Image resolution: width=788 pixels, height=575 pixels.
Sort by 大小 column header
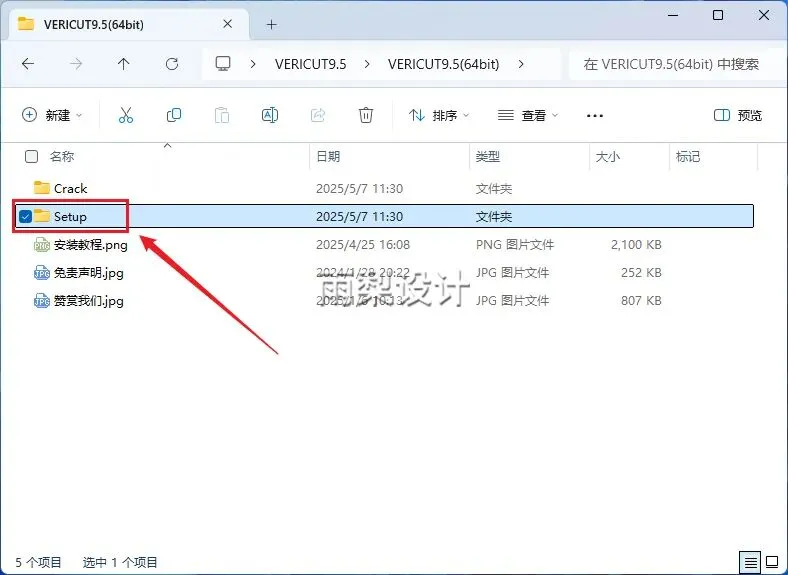pyautogui.click(x=608, y=156)
